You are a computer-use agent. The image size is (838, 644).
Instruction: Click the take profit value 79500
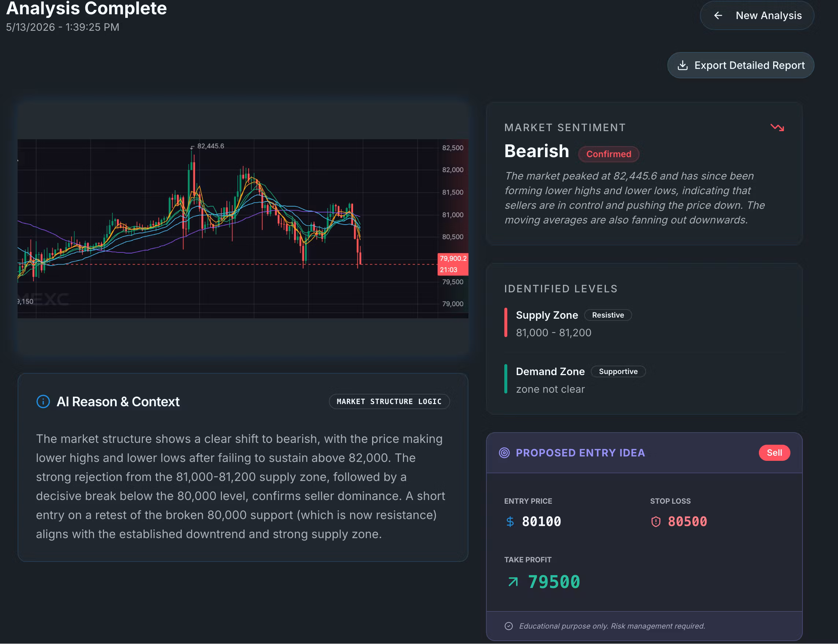click(x=554, y=582)
